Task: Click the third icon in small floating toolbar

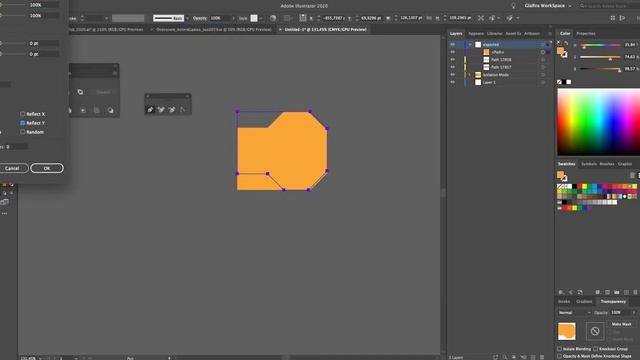Action: point(172,109)
